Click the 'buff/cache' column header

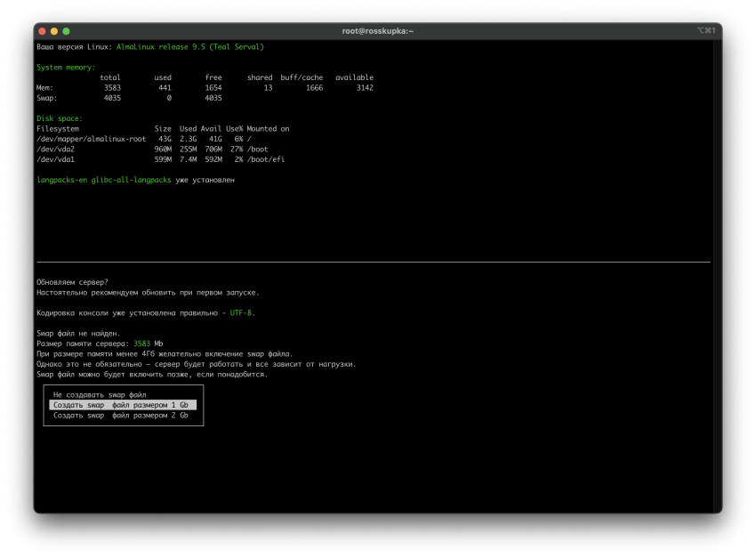(x=302, y=77)
